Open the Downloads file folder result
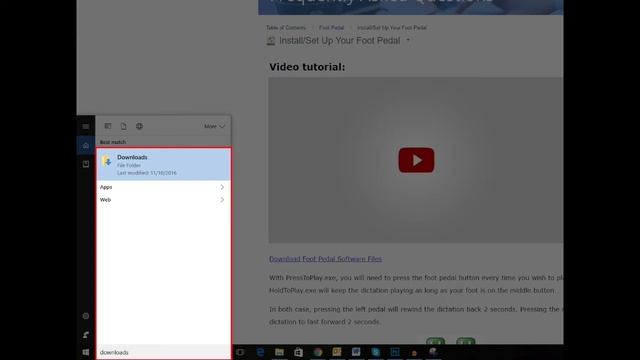The height and width of the screenshot is (360, 640). [x=164, y=164]
